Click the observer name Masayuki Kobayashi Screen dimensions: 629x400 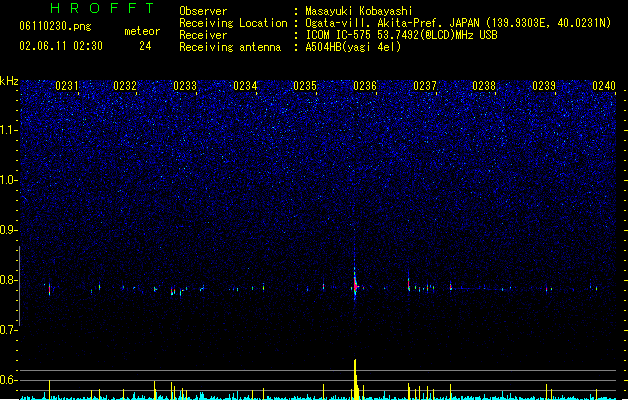[358, 11]
